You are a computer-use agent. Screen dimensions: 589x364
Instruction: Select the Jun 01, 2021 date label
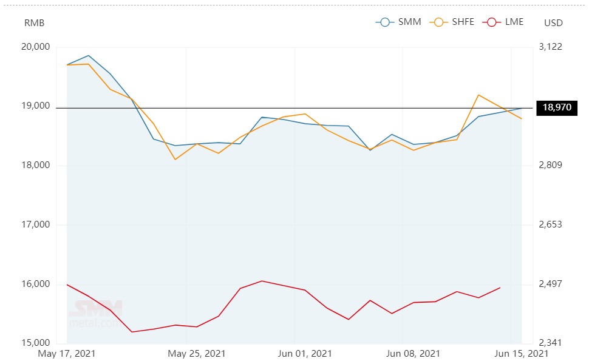click(305, 354)
